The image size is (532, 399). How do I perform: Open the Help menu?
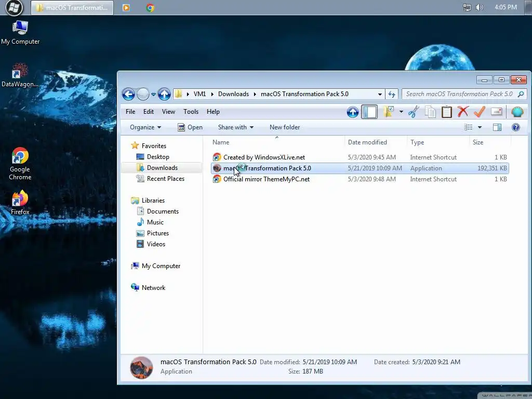pyautogui.click(x=213, y=112)
